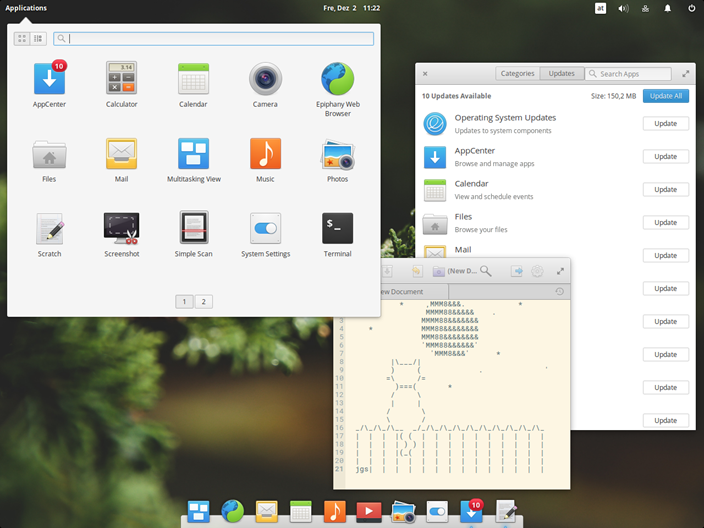The height and width of the screenshot is (528, 704).
Task: Update the Mail app in AppCenter
Action: tap(665, 255)
